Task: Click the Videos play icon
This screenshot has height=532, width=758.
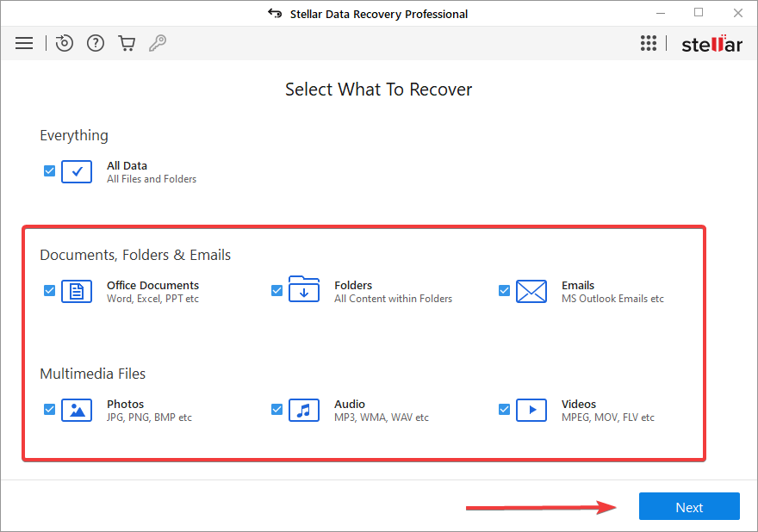Action: [x=531, y=411]
